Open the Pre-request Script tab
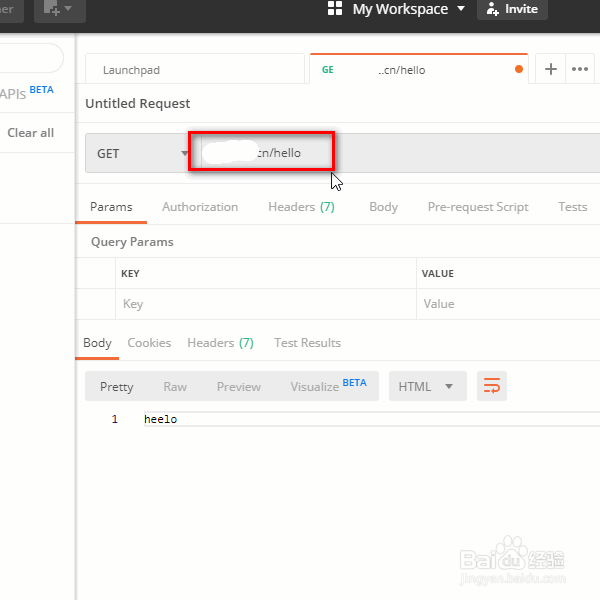Image resolution: width=600 pixels, height=600 pixels. point(478,207)
